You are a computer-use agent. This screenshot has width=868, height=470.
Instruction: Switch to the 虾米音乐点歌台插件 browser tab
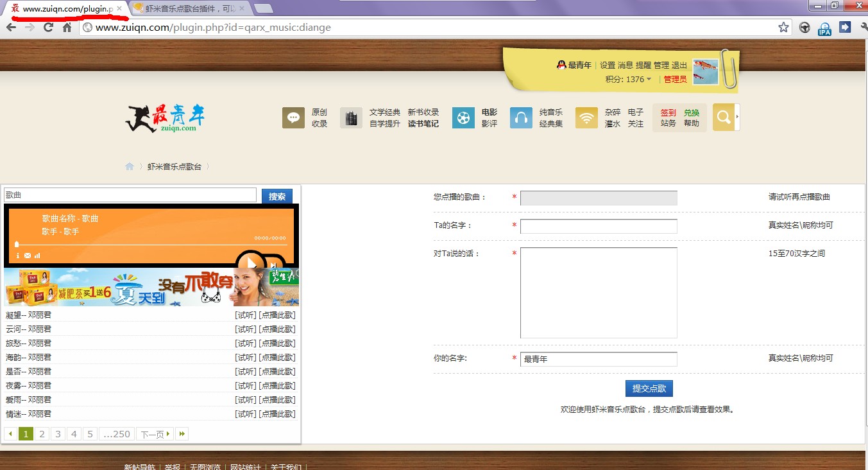coord(186,9)
